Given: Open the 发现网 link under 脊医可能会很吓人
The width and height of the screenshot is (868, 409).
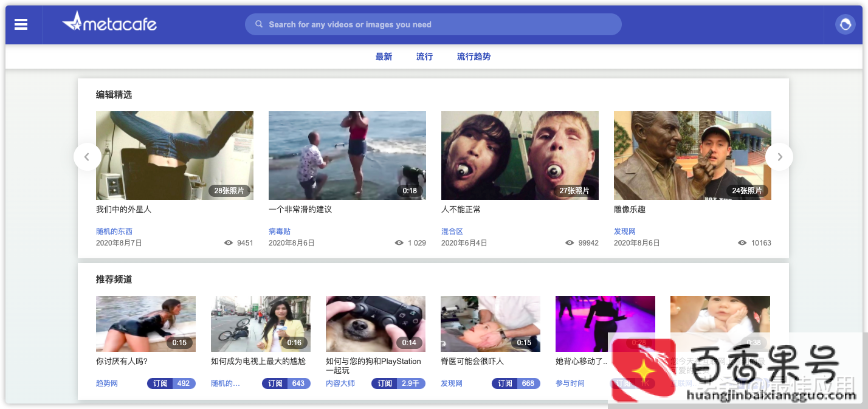Looking at the screenshot, I should coord(452,383).
